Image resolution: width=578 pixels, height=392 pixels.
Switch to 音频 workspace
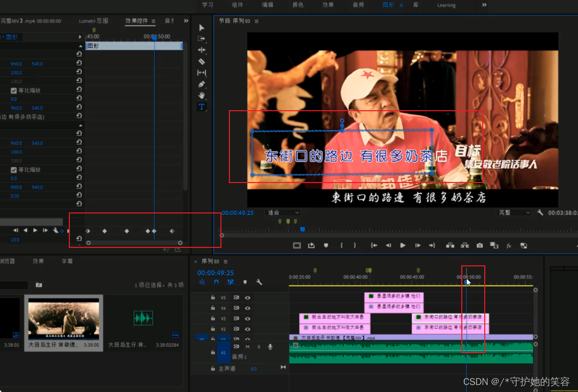coord(358,5)
